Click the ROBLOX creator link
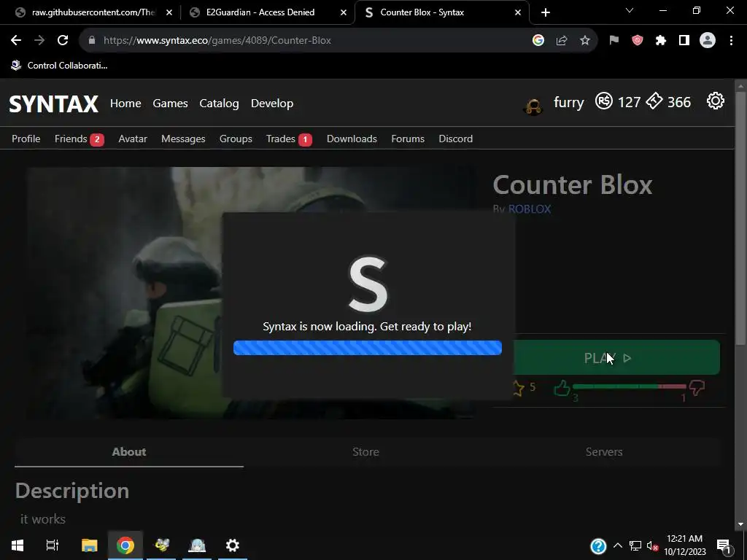The height and width of the screenshot is (560, 747). (x=530, y=209)
